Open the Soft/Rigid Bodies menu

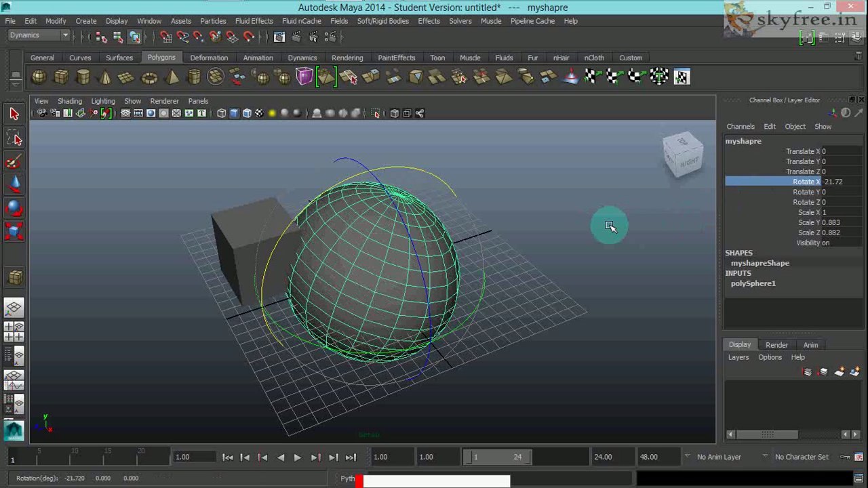click(383, 21)
